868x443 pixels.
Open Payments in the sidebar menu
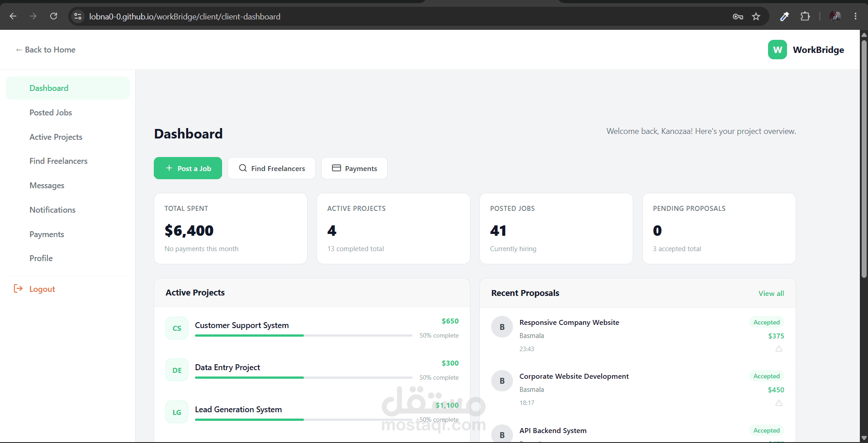(x=68, y=234)
